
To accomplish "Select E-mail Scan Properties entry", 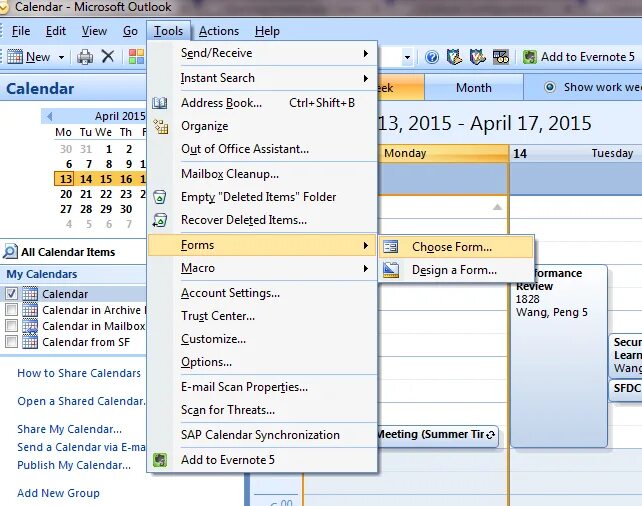I will pyautogui.click(x=262, y=387).
